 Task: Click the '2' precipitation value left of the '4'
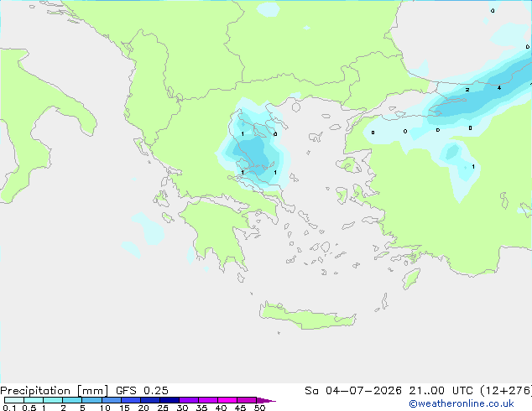pyautogui.click(x=467, y=90)
